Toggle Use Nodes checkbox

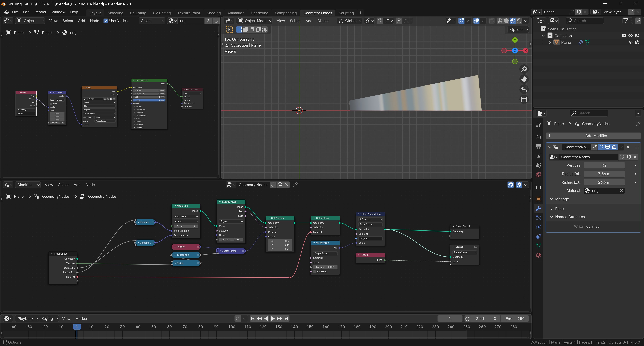(x=105, y=21)
